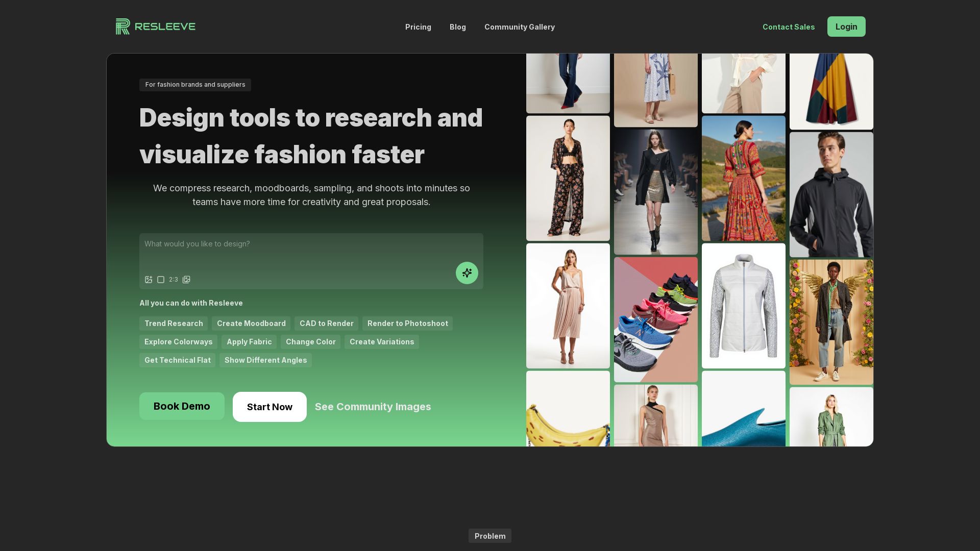Viewport: 980px width, 551px height.
Task: Click the square aspect ratio icon
Action: point(161,280)
